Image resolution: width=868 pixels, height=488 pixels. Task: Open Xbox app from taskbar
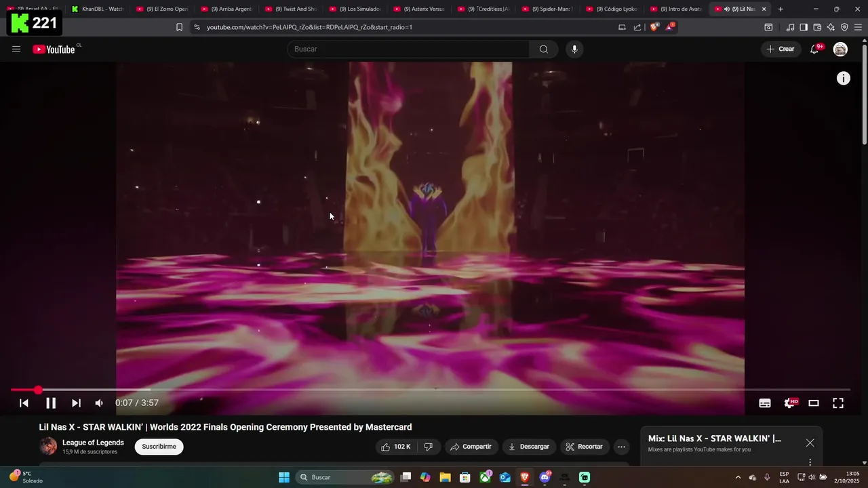tap(485, 477)
